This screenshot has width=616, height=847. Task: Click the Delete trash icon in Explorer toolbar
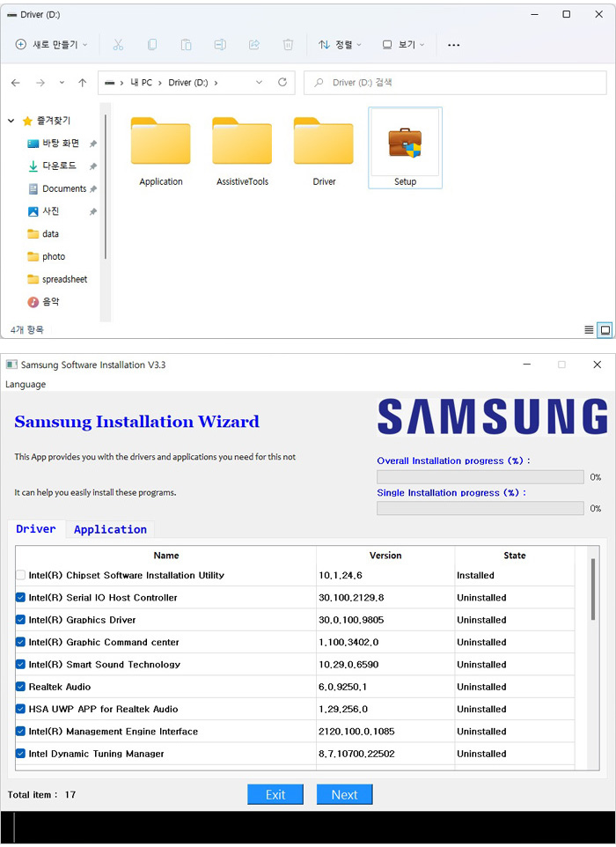click(289, 45)
